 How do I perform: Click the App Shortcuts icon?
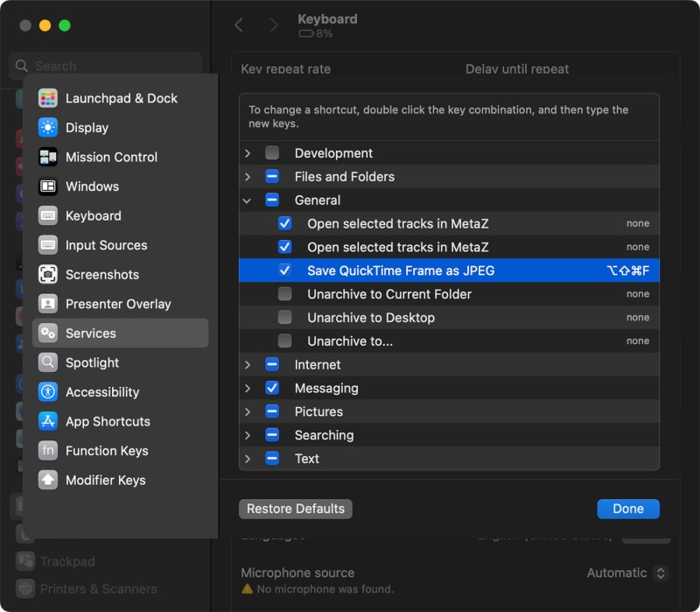[48, 421]
